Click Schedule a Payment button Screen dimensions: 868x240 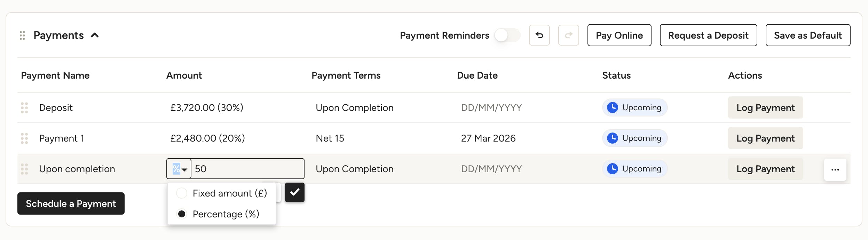tap(71, 203)
